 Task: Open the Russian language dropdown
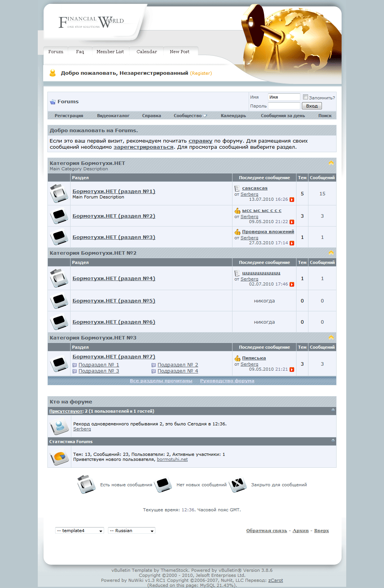[131, 531]
